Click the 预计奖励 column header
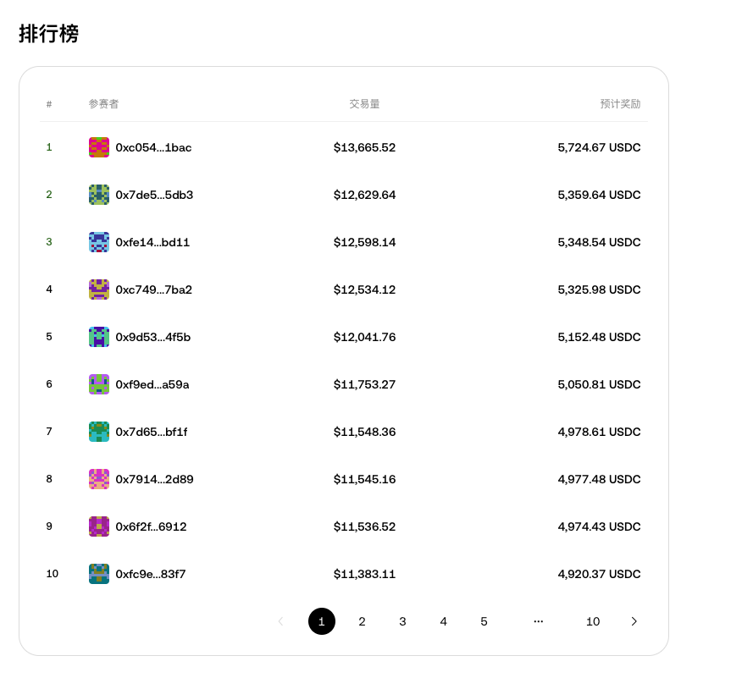The width and height of the screenshot is (753, 700). 620,103
